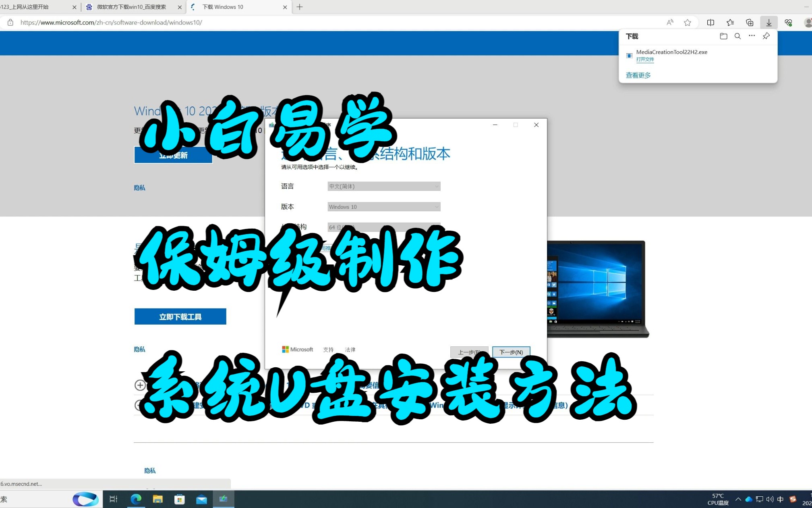Open 支持 link in setup dialog
This screenshot has width=812, height=508.
tap(328, 350)
